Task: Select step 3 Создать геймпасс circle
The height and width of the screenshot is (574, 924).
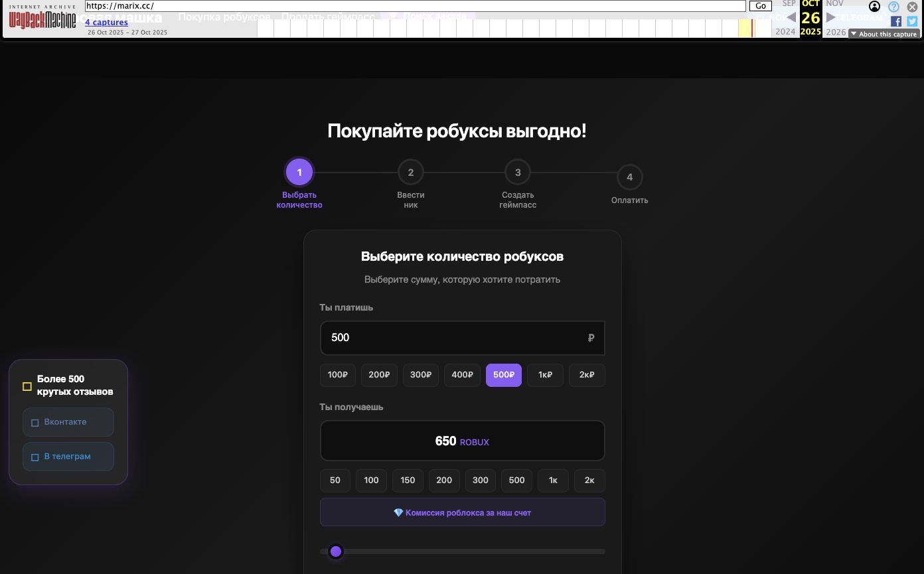Action: pos(518,173)
